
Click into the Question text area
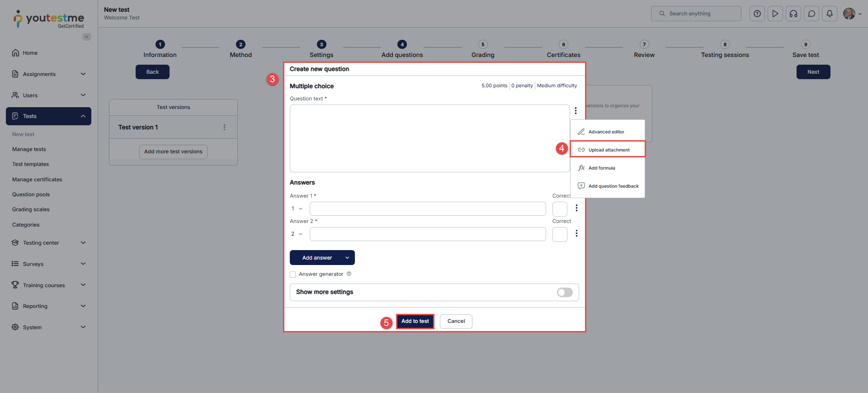(429, 138)
